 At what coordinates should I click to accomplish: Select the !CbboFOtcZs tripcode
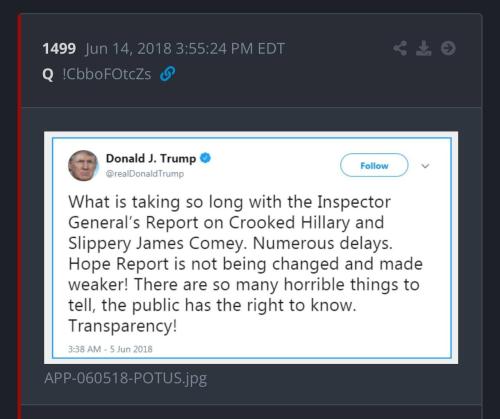coord(107,74)
